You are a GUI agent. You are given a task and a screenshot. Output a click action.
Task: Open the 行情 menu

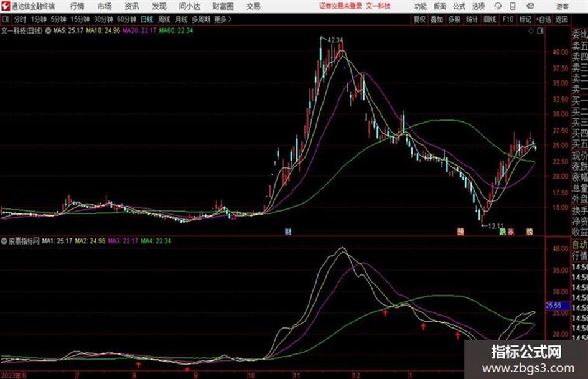pyautogui.click(x=77, y=6)
